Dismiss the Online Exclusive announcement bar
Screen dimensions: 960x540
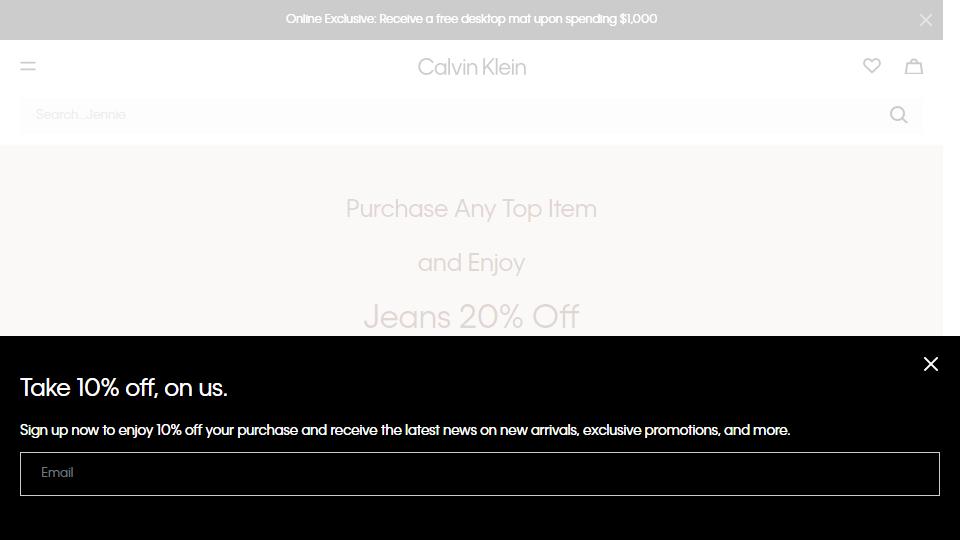(926, 20)
